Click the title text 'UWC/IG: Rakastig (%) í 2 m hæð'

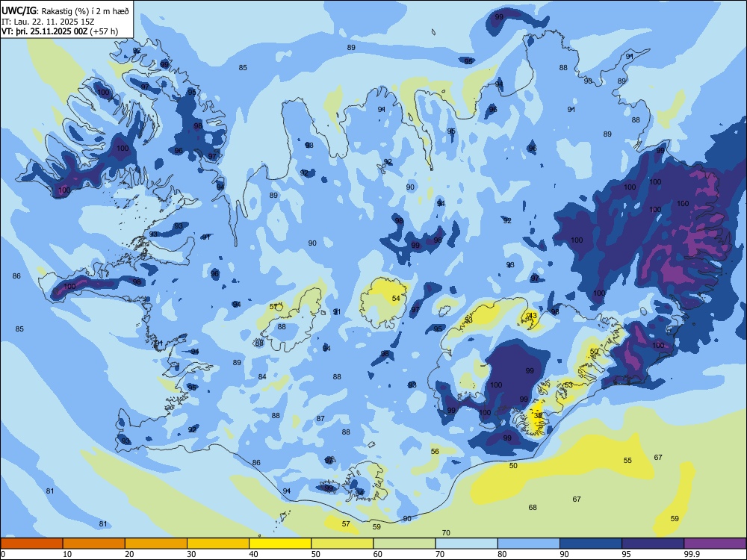click(65, 11)
